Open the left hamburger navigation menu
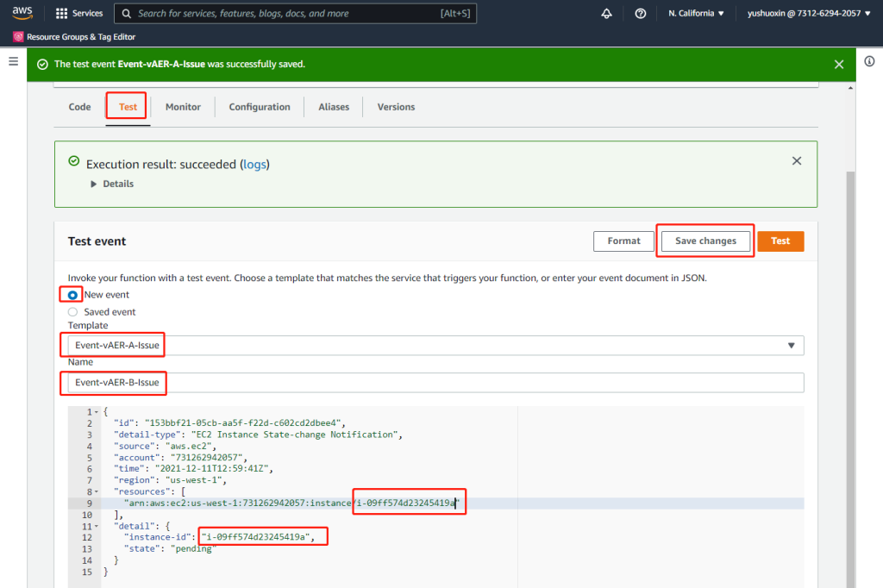This screenshot has width=883, height=588. tap(13, 62)
